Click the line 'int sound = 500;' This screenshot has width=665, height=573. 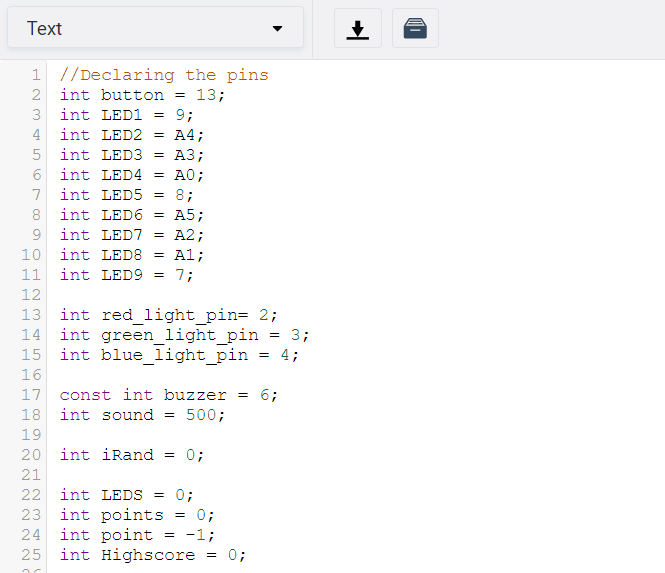coord(142,415)
